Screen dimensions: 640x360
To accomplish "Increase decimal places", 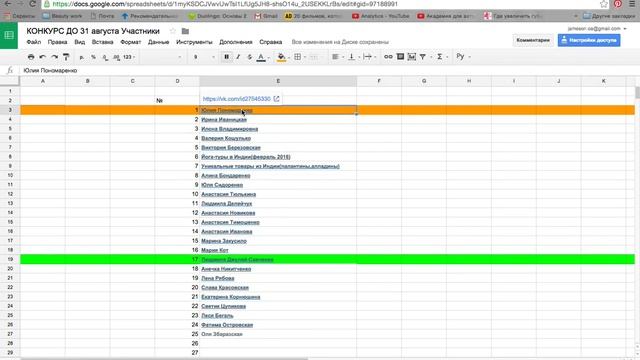I will (117, 57).
